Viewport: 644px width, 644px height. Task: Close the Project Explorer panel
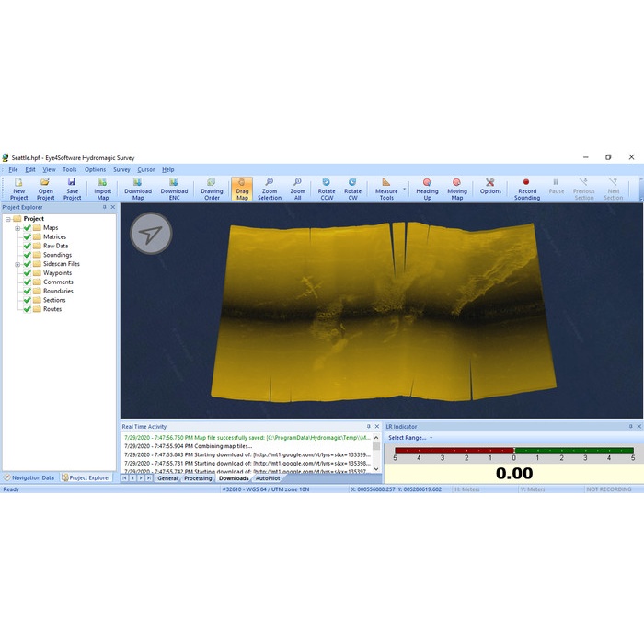(x=113, y=207)
